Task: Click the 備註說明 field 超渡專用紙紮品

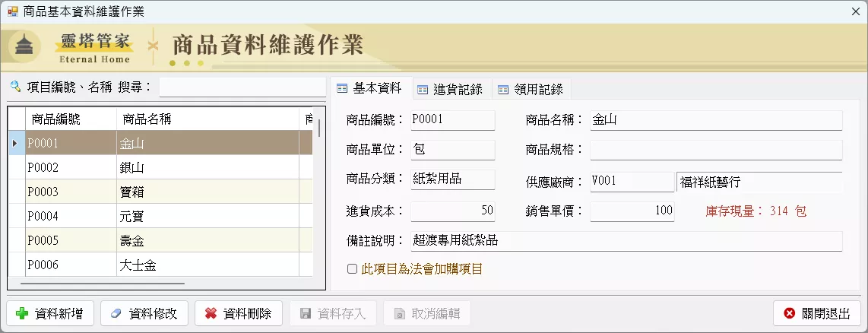Action: click(626, 241)
